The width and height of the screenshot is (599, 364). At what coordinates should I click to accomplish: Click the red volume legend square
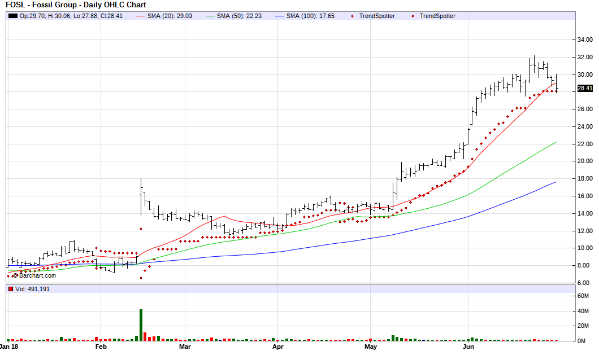click(11, 289)
